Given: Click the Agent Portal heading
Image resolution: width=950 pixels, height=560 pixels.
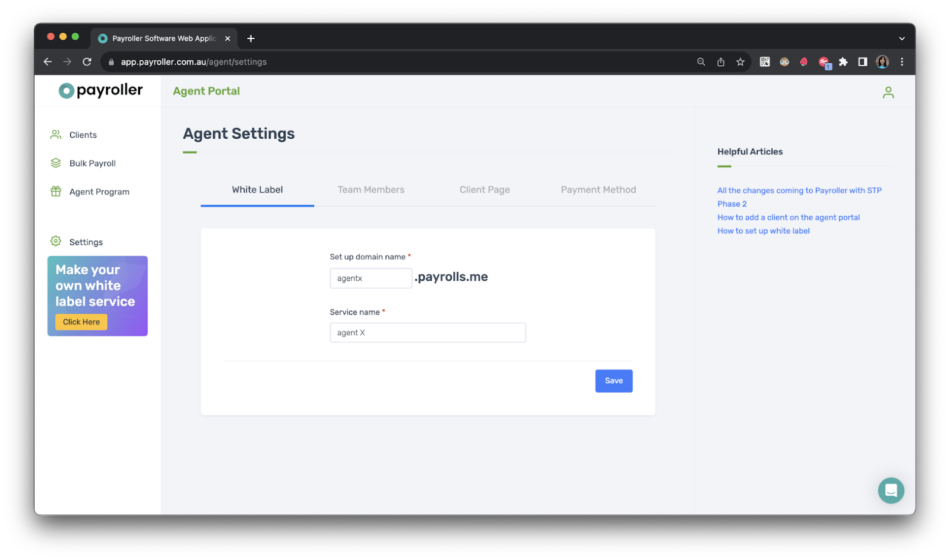Looking at the screenshot, I should (x=207, y=91).
